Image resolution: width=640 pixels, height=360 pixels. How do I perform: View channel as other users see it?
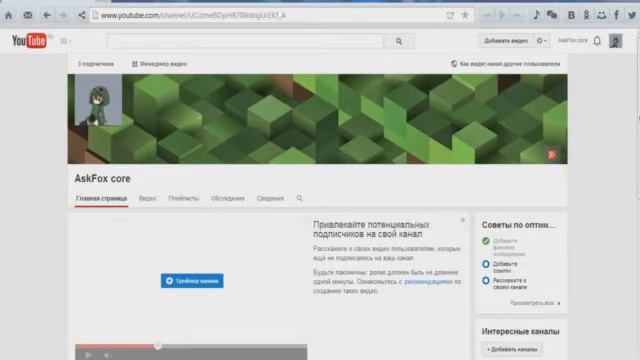pyautogui.click(x=505, y=64)
